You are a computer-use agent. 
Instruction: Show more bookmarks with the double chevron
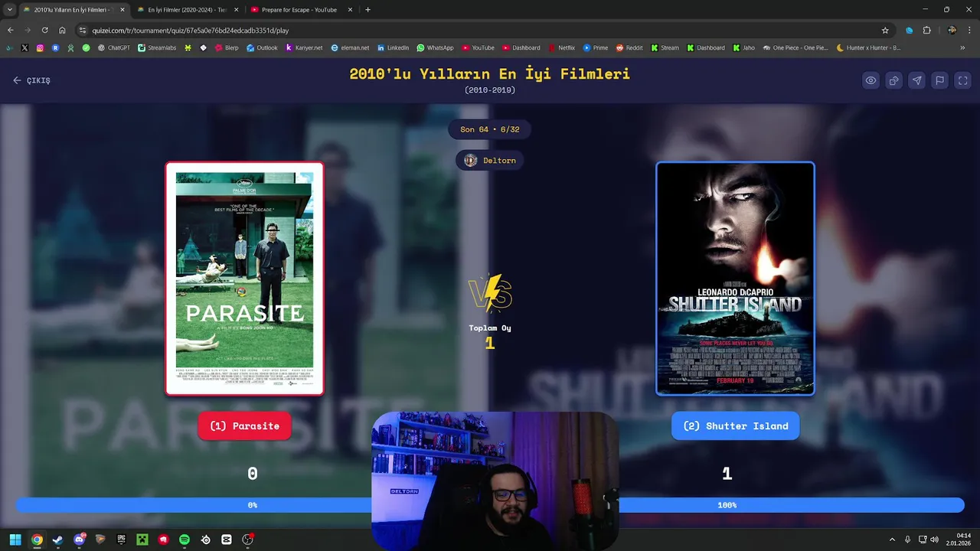coord(962,47)
